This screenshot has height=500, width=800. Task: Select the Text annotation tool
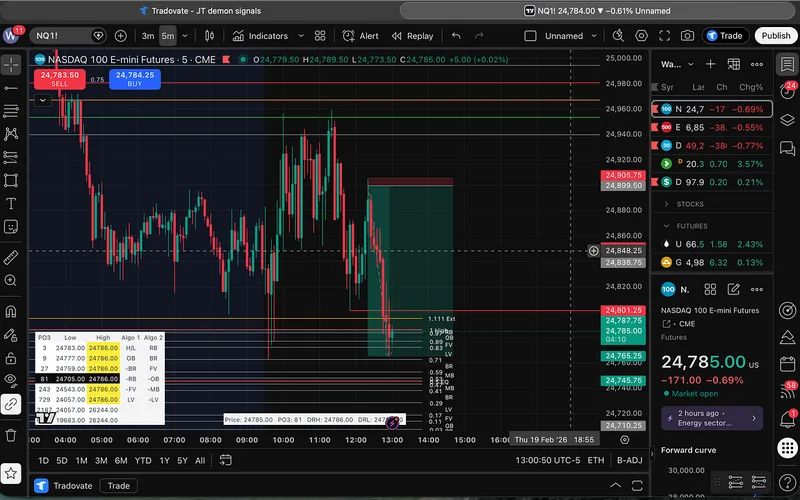(11, 203)
